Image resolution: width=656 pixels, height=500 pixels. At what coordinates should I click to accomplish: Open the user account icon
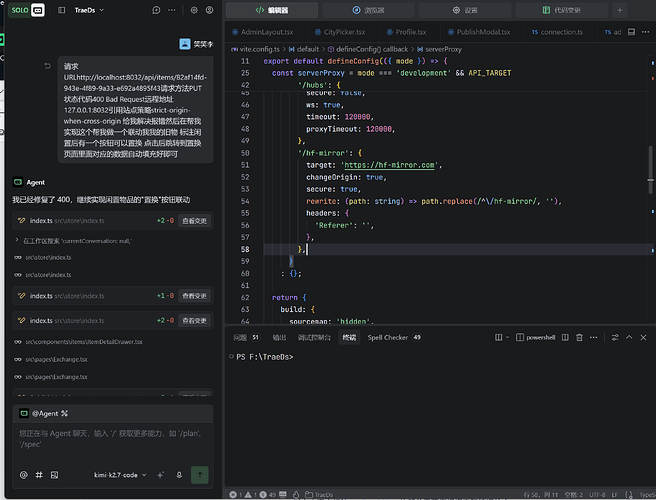(209, 10)
